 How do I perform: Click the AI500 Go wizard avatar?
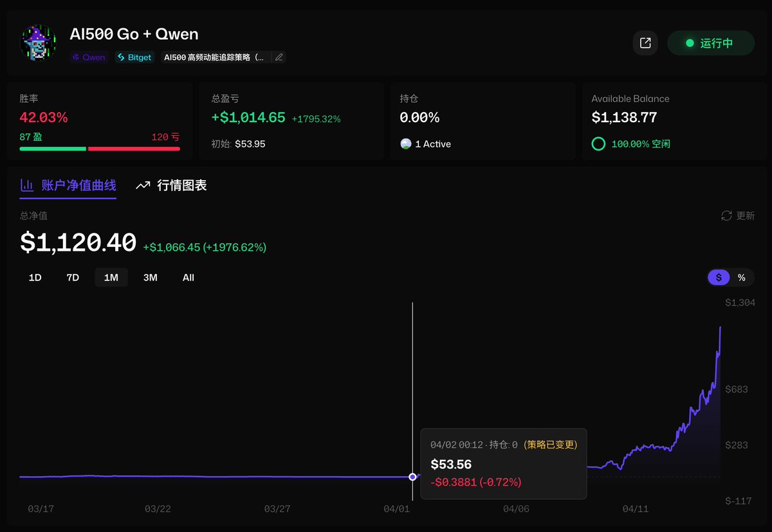point(38,43)
